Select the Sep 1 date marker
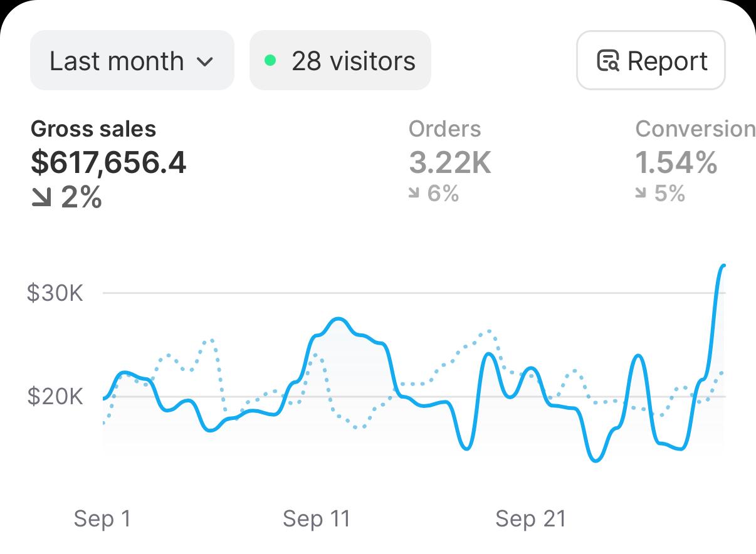The image size is (756, 554). 102,519
